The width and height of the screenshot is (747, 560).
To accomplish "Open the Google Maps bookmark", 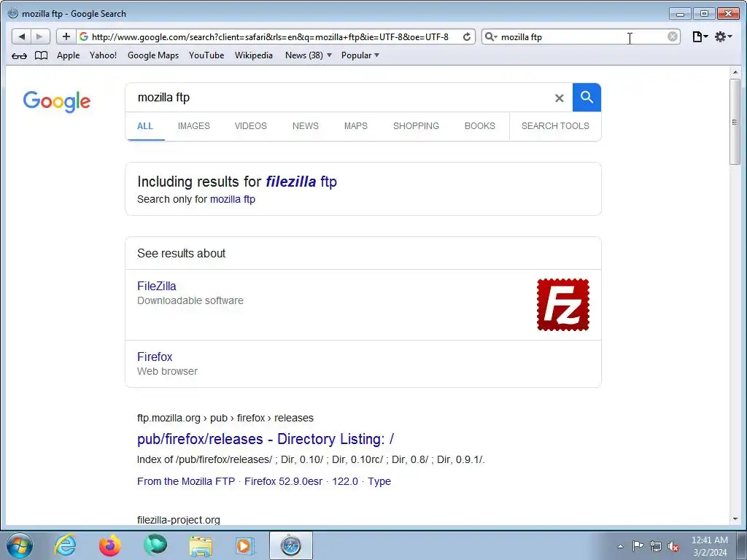I will pyautogui.click(x=153, y=55).
